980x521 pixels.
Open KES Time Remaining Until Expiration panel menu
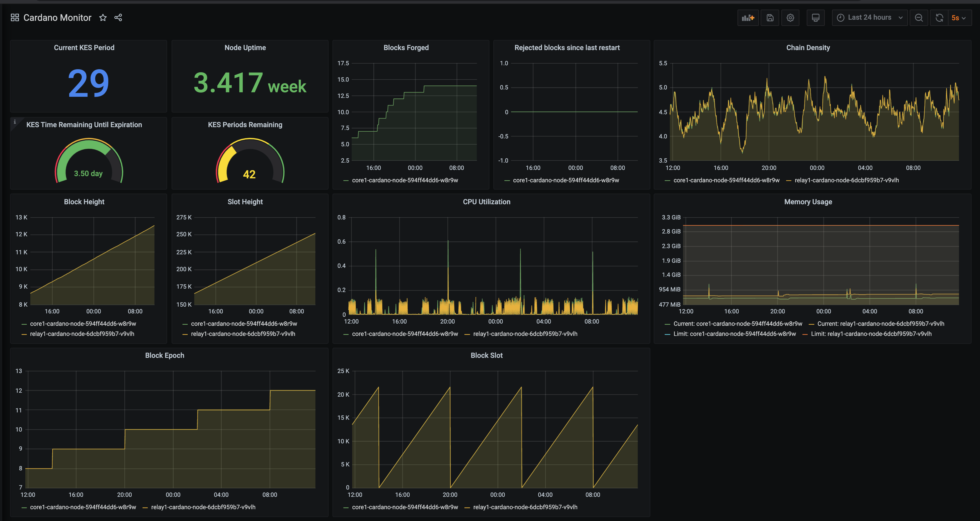tap(84, 125)
